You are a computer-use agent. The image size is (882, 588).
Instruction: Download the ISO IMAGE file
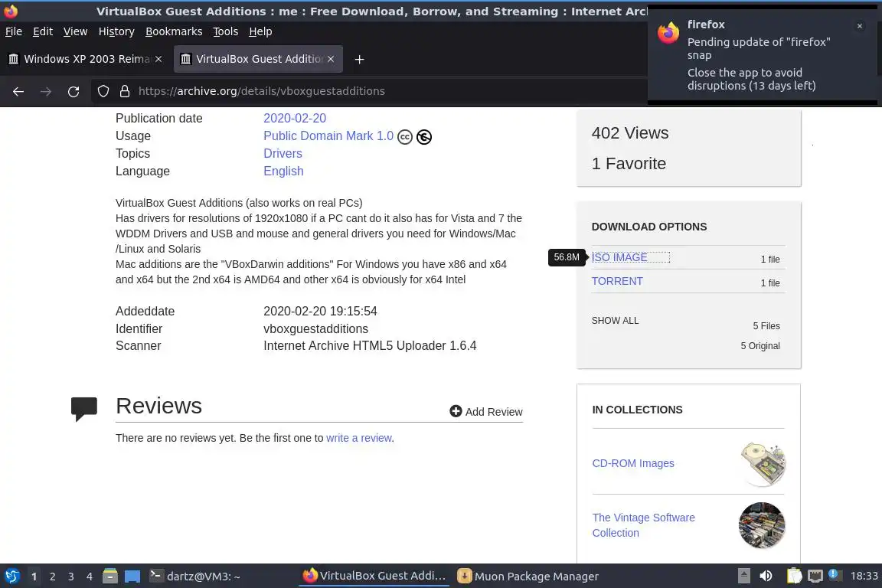[x=619, y=257]
